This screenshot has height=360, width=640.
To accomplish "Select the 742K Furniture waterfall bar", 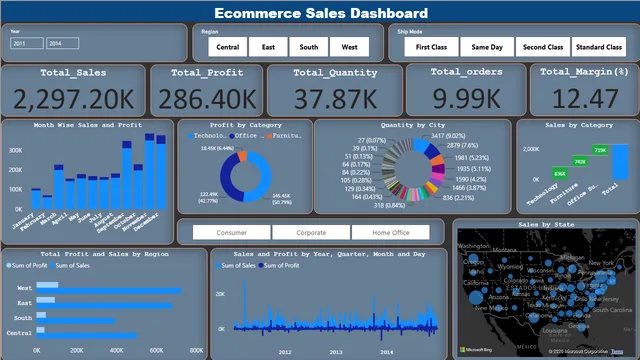I will [x=580, y=162].
